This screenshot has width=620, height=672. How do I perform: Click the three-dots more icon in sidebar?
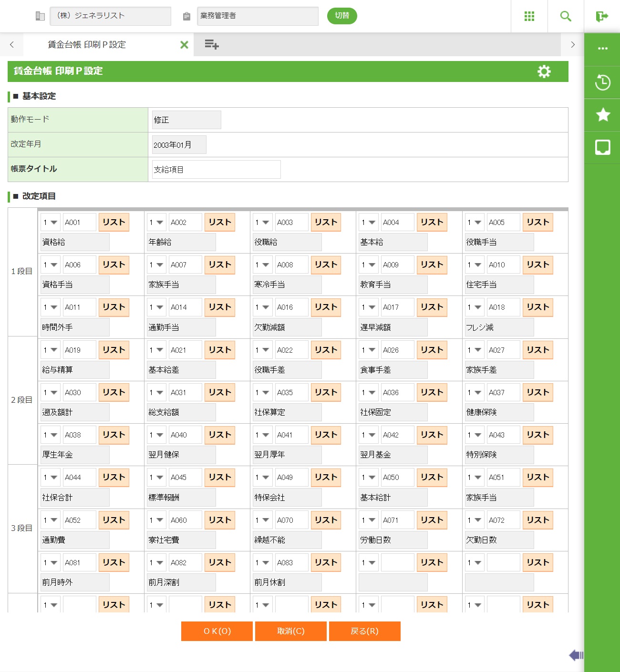tap(602, 49)
